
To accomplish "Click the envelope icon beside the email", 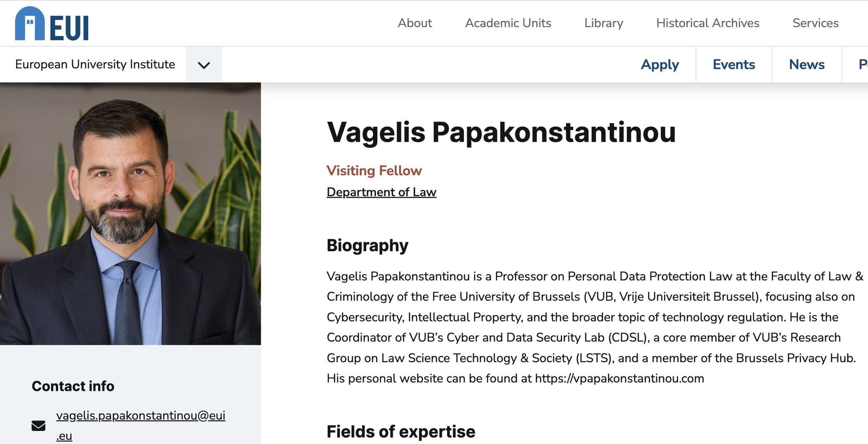I will tap(38, 425).
